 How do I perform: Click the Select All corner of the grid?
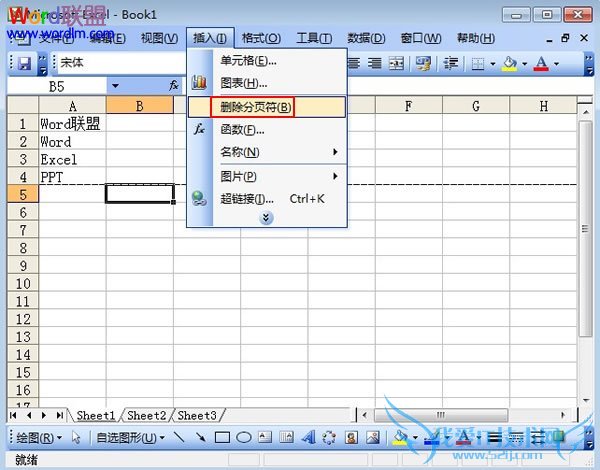tap(23, 105)
